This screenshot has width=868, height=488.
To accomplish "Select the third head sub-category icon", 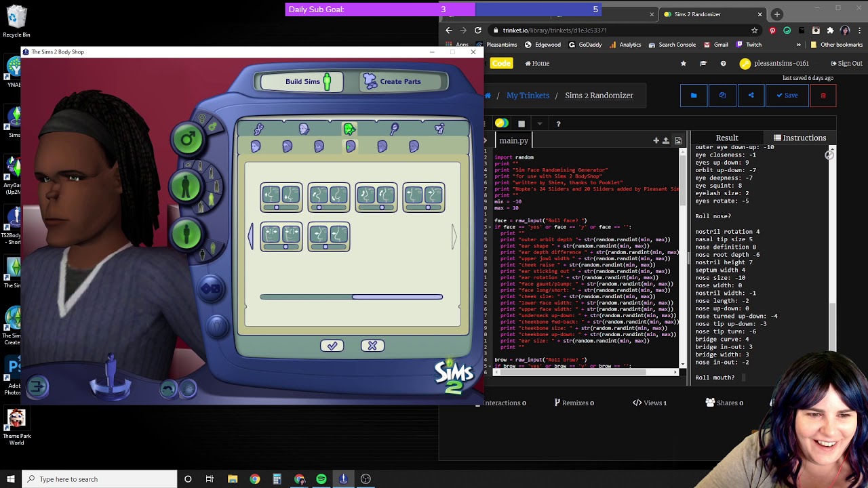I will 319,146.
